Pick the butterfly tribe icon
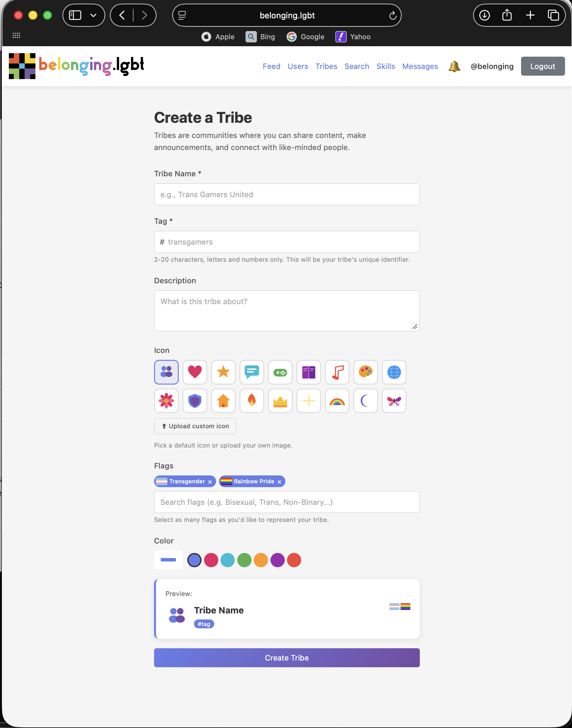The width and height of the screenshot is (572, 728). point(394,400)
